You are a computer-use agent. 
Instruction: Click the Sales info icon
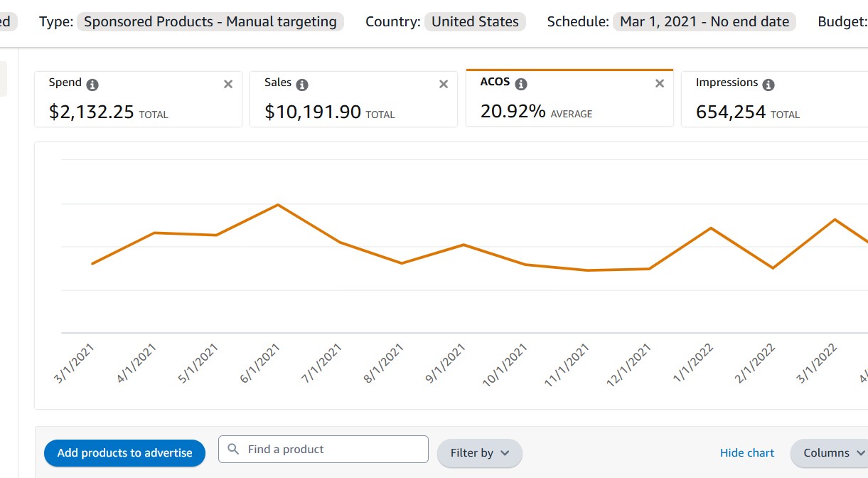click(302, 85)
